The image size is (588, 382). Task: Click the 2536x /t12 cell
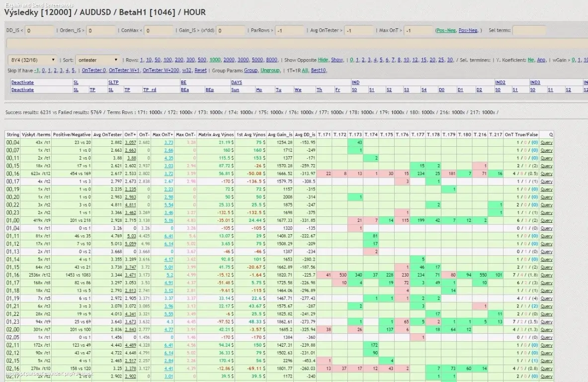point(36,275)
